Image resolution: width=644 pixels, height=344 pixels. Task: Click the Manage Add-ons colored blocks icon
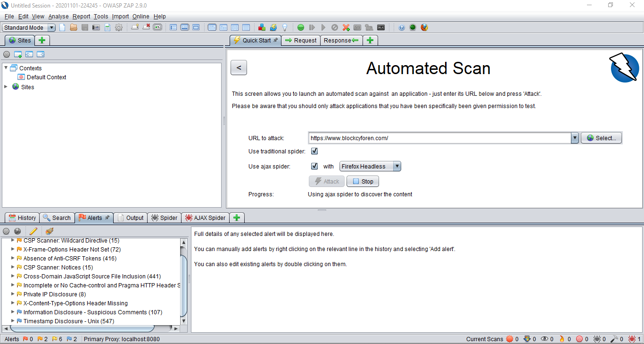(262, 27)
